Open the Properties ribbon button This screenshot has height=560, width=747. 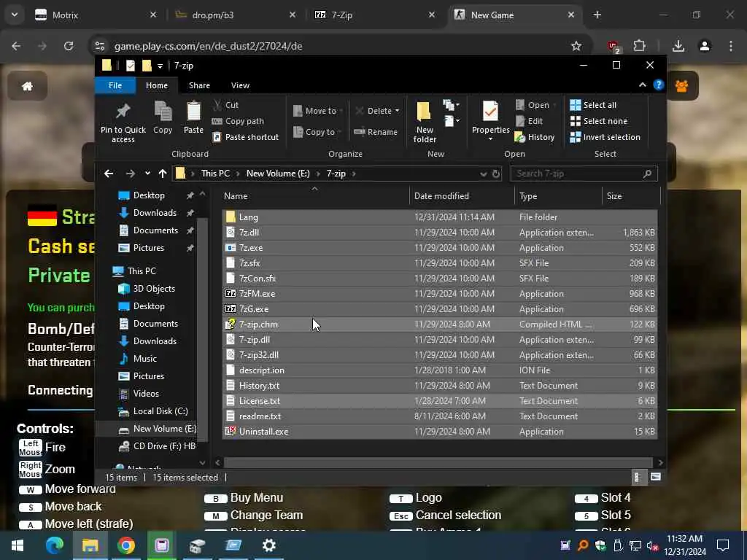coord(490,121)
